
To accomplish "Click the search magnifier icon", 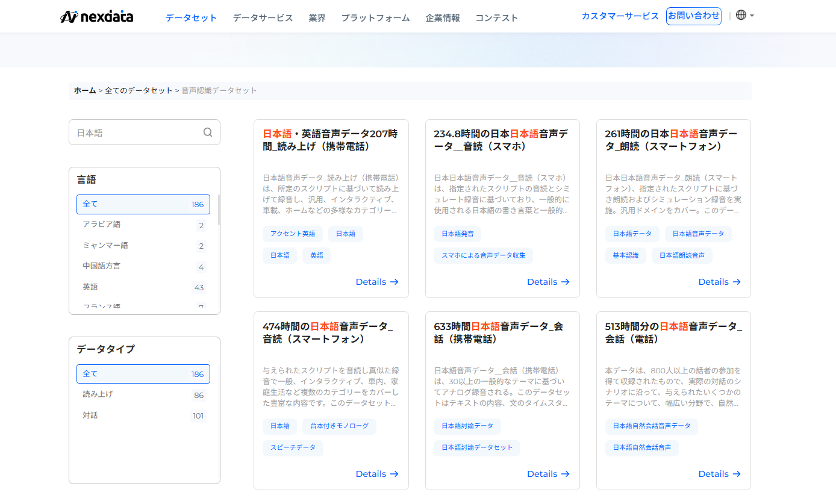I will point(208,132).
